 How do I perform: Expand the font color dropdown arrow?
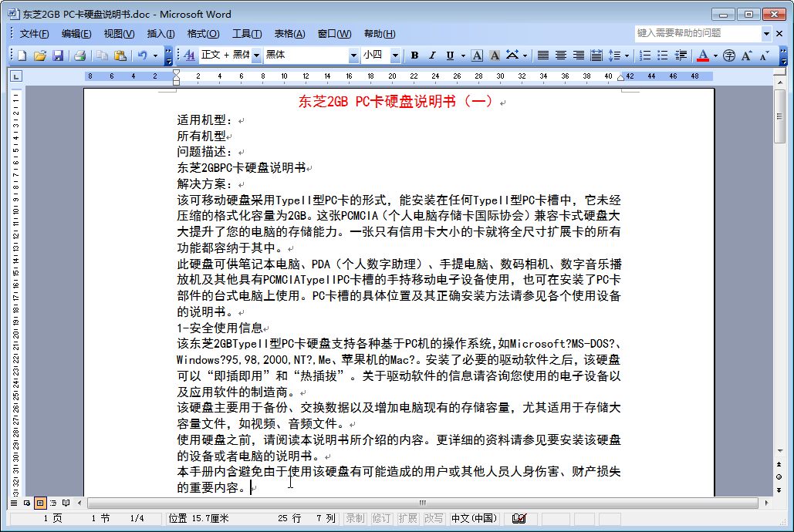click(715, 56)
